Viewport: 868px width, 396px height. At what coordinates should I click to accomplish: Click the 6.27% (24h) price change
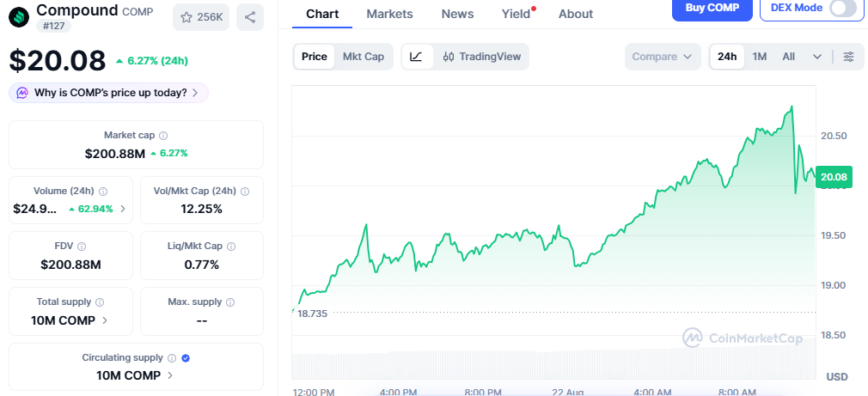[x=151, y=61]
